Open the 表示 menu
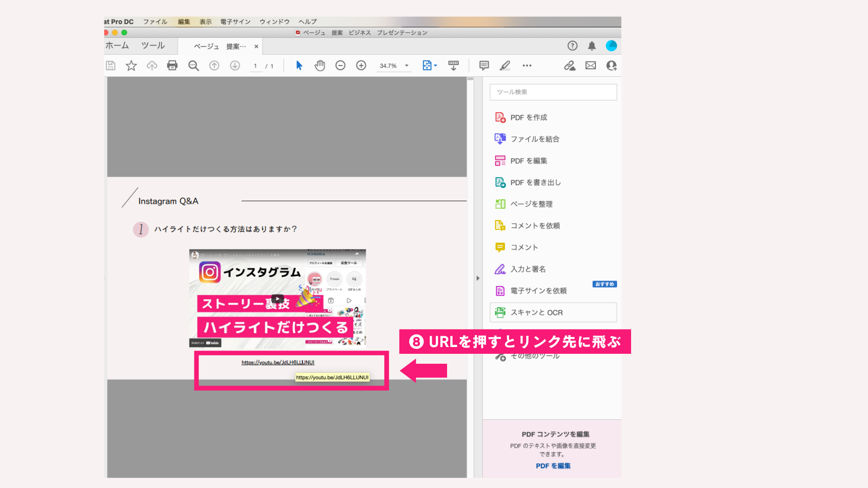The image size is (868, 488). (x=206, y=21)
